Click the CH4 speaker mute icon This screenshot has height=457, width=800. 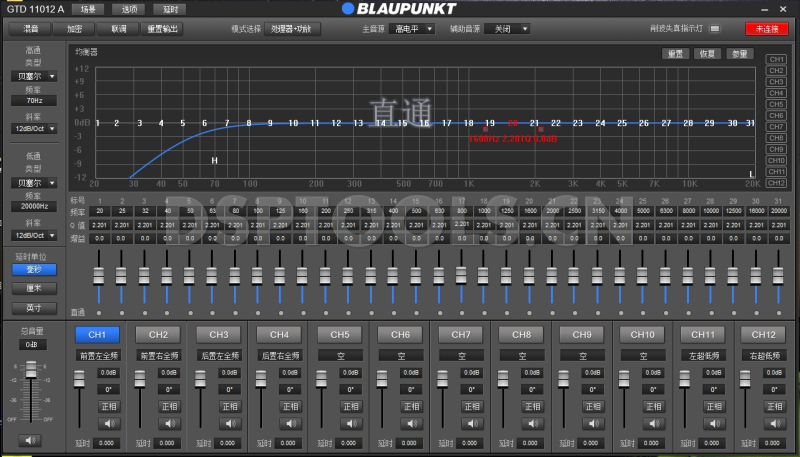click(291, 423)
